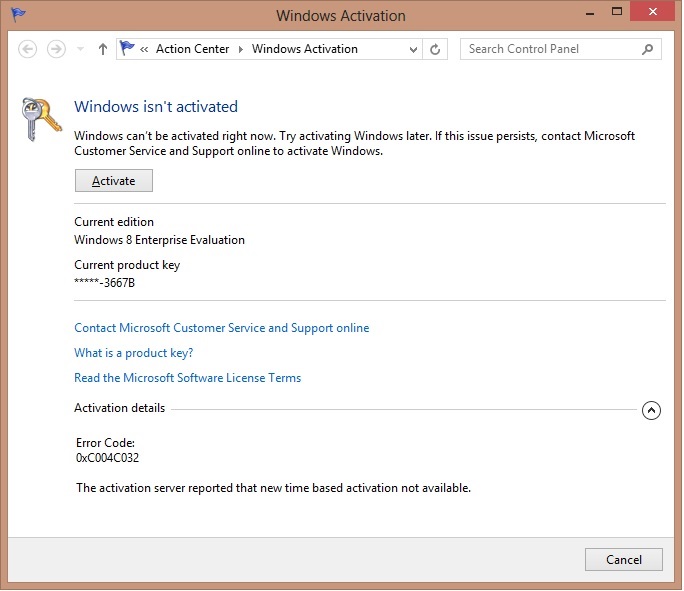Select the Windows Activation breadcrumb

tap(304, 49)
